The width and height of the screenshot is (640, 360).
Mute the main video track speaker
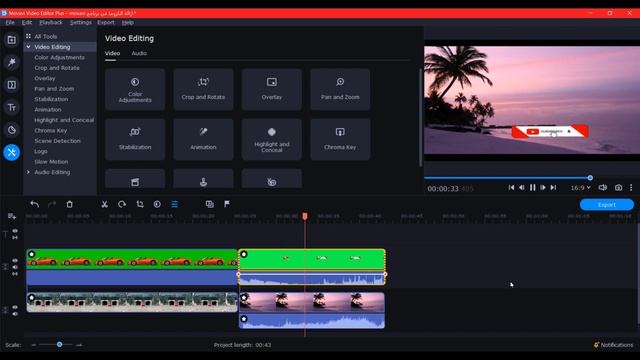tap(15, 314)
